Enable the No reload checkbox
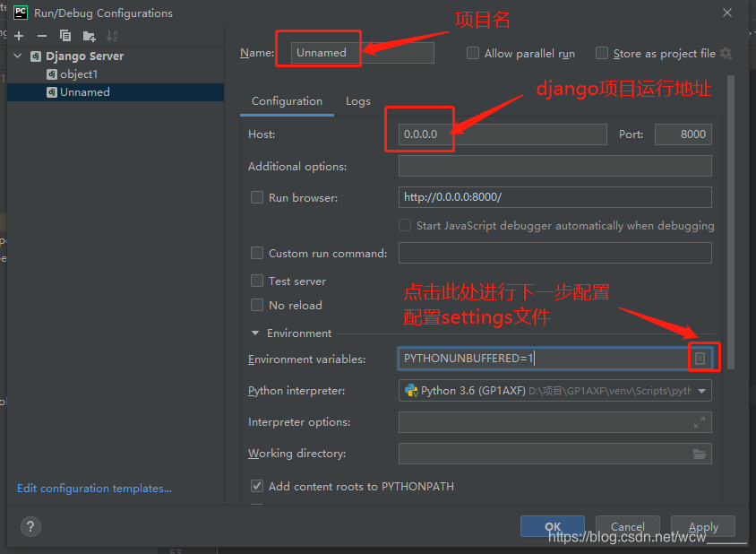The height and width of the screenshot is (554, 756). tap(257, 305)
